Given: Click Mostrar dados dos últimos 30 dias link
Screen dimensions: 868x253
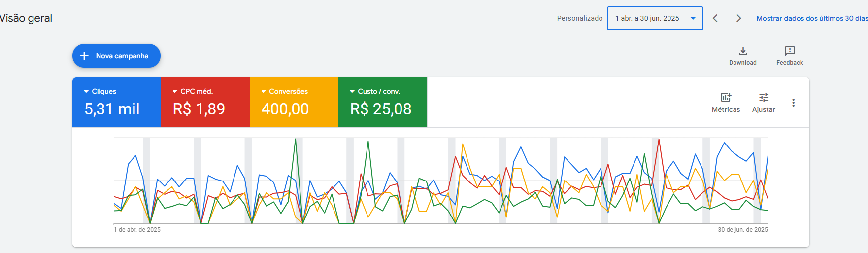Looking at the screenshot, I should pyautogui.click(x=811, y=18).
